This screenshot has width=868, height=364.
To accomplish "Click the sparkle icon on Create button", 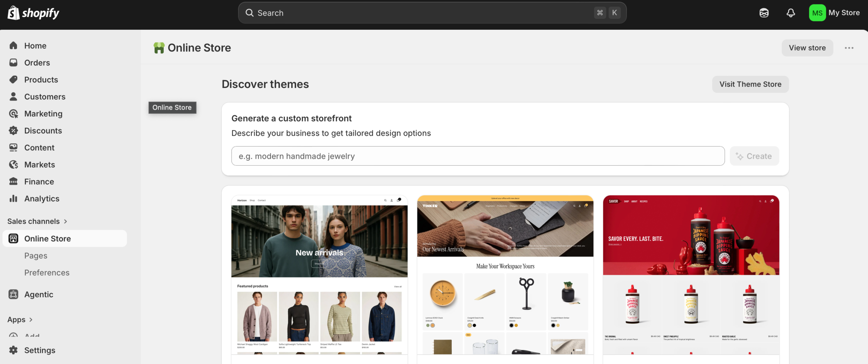I will 739,156.
